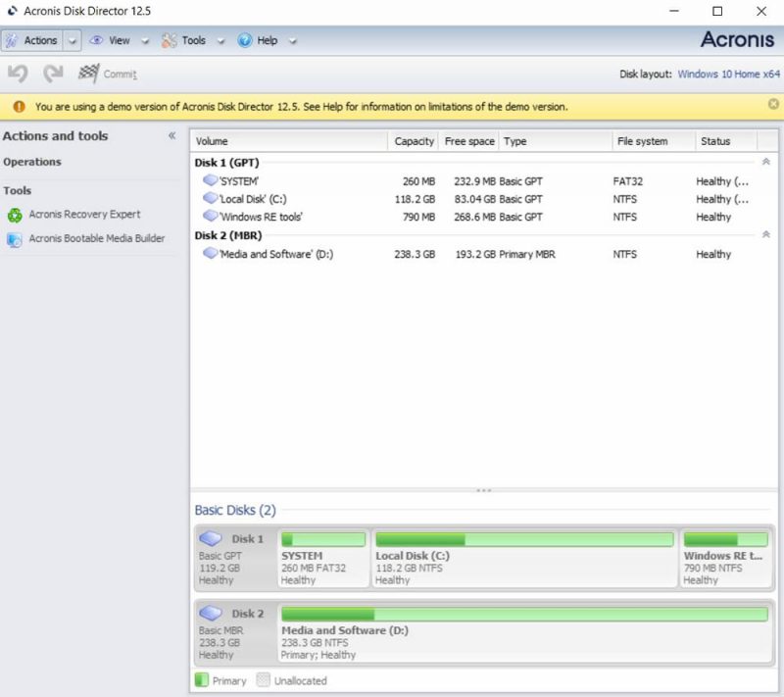Select the 'Local Disk (C:)' volume icon

pos(211,199)
